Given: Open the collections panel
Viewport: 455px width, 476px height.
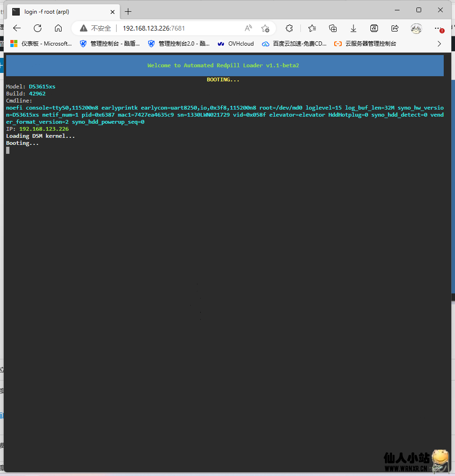Looking at the screenshot, I should 333,28.
